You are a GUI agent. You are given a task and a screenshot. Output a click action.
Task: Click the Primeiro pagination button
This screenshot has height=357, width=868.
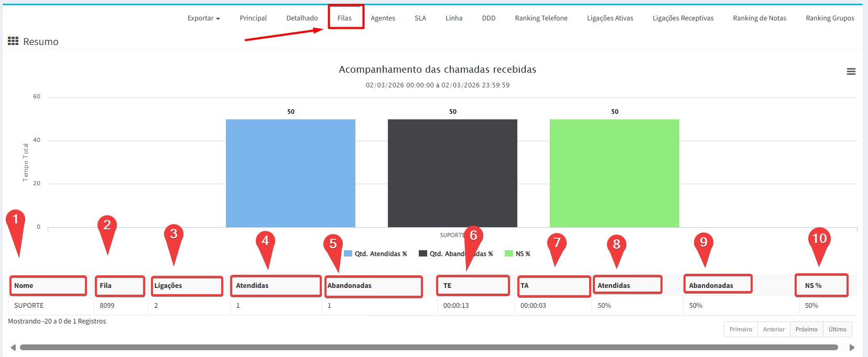[740, 329]
